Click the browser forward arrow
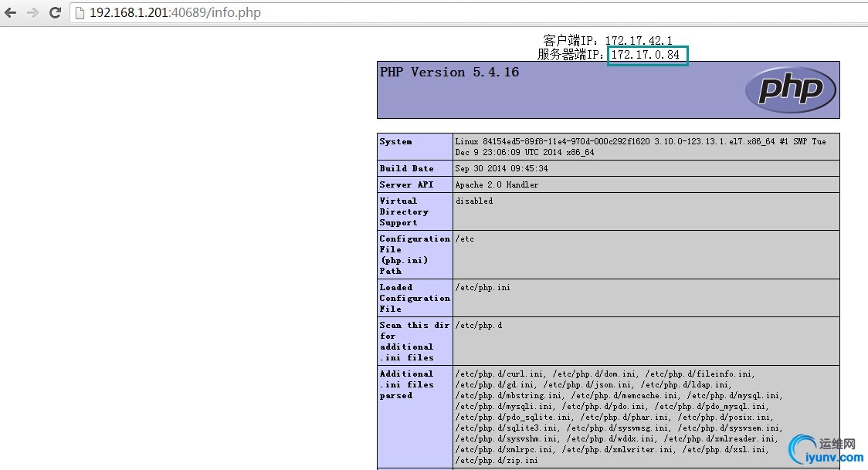The width and height of the screenshot is (868, 470). click(x=32, y=12)
